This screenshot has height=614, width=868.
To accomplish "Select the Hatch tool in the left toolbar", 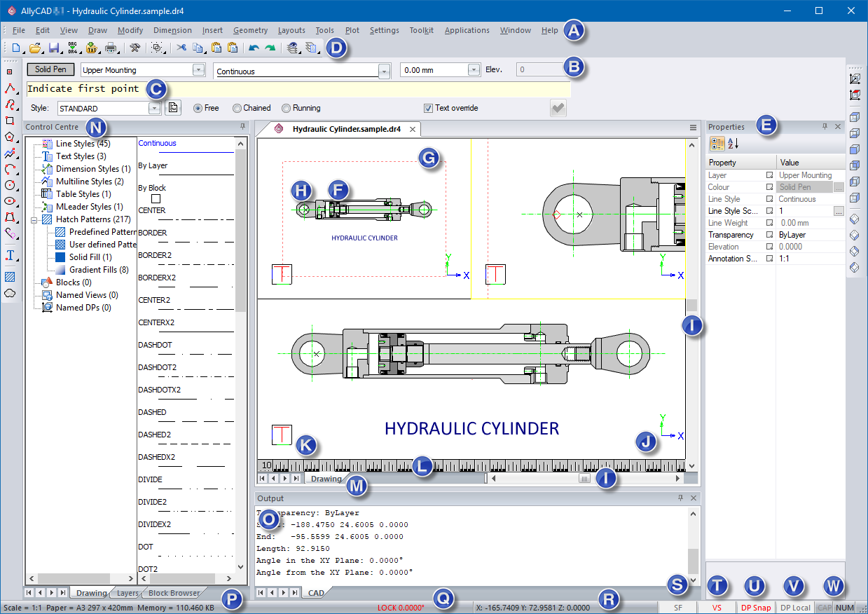I will pos(10,277).
